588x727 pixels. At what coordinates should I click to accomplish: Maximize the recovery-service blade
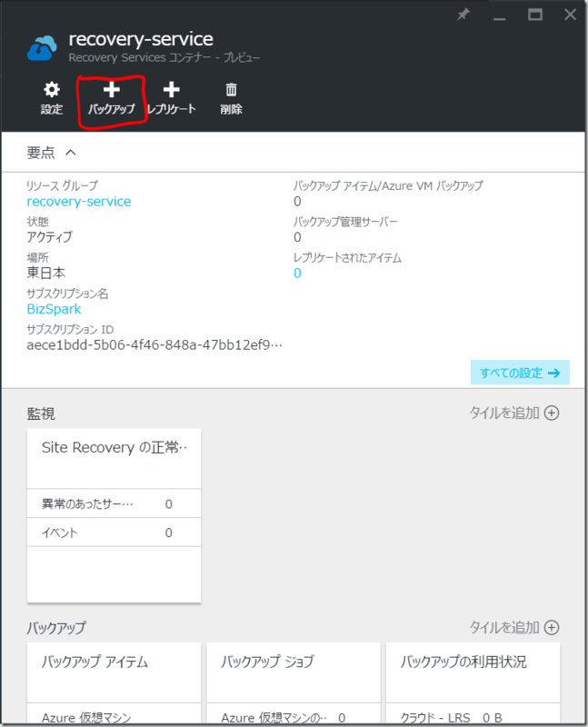point(535,15)
